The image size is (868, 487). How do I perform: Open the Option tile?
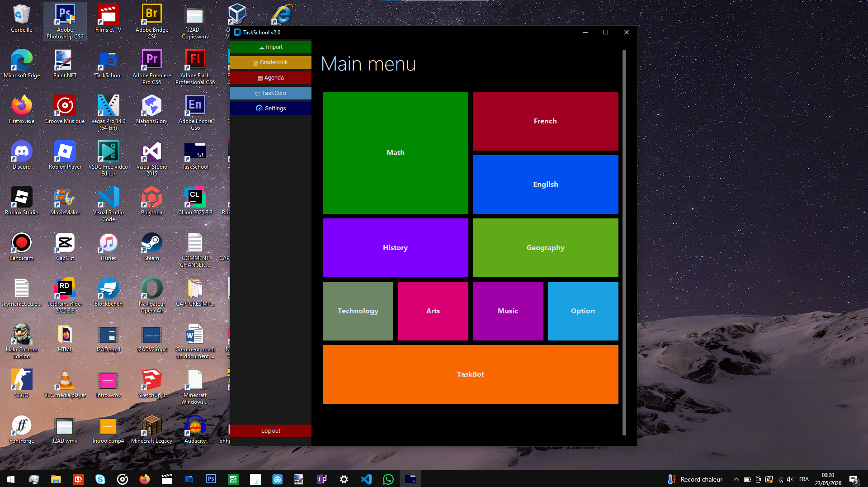coord(583,311)
